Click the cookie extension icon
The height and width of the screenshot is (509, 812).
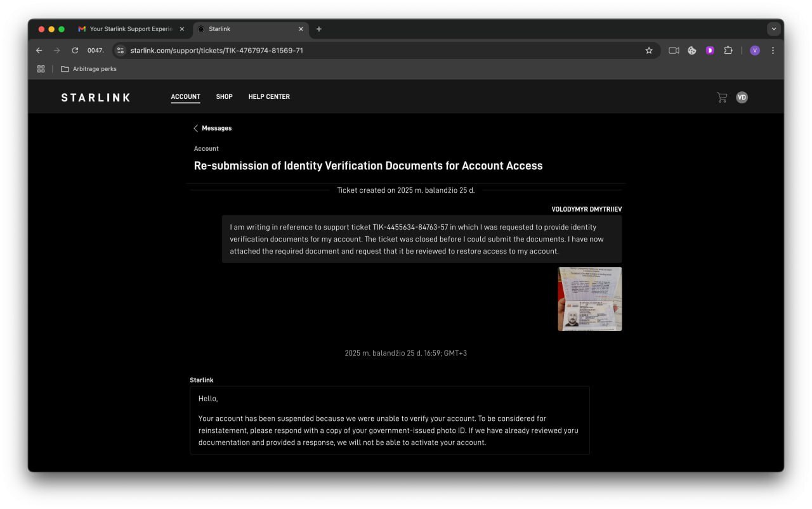click(691, 51)
